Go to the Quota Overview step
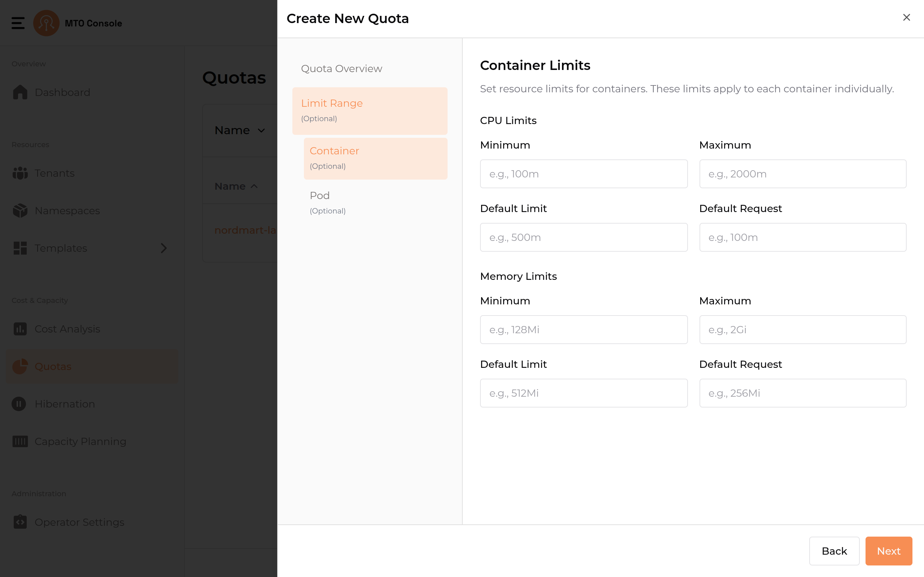 (341, 69)
